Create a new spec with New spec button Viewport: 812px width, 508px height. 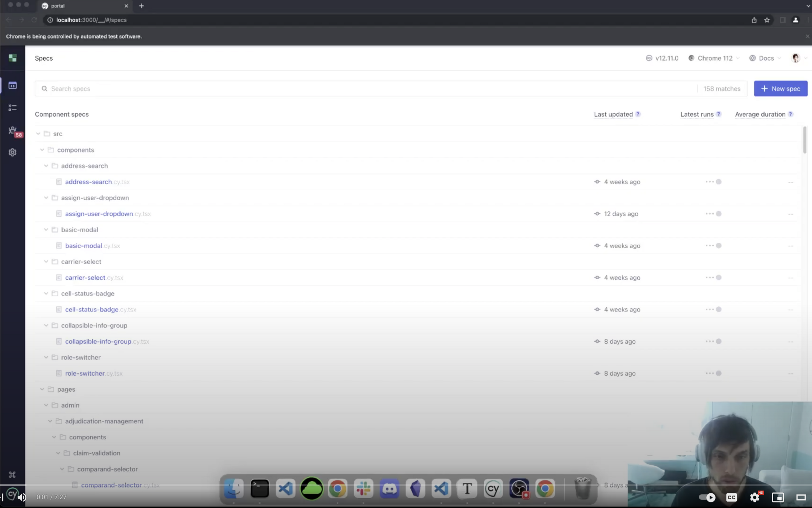click(x=780, y=88)
